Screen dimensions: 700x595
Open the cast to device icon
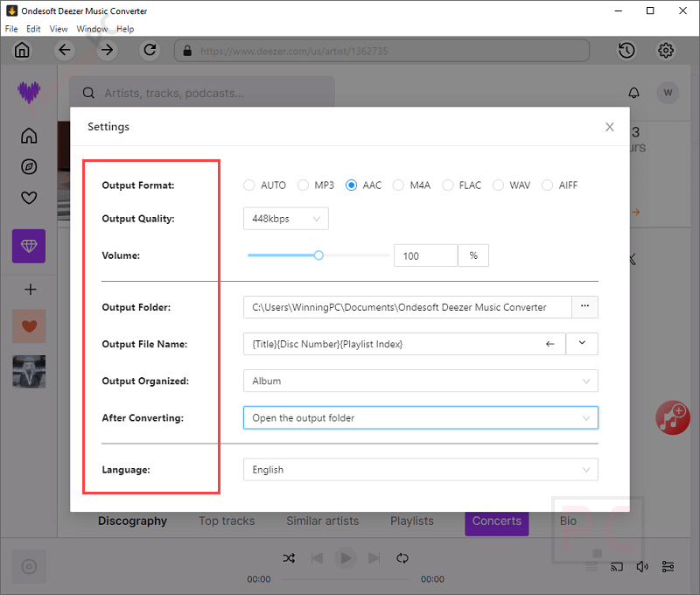tap(617, 567)
